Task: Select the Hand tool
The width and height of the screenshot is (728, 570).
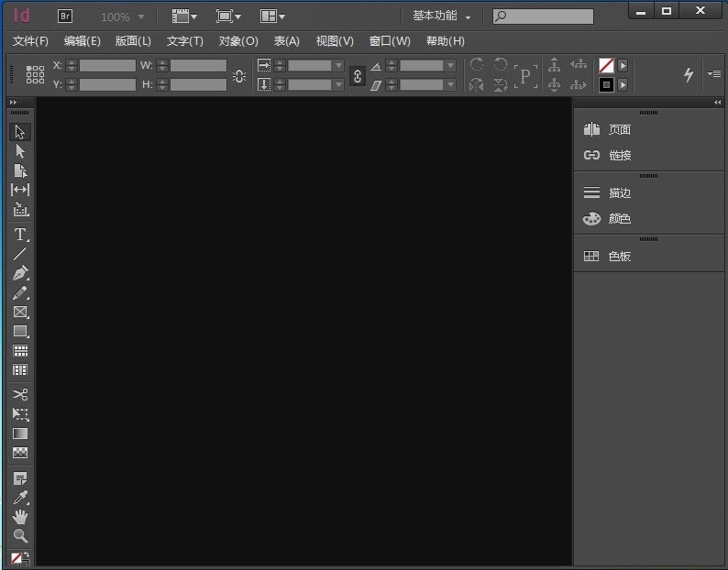Action: coord(20,517)
